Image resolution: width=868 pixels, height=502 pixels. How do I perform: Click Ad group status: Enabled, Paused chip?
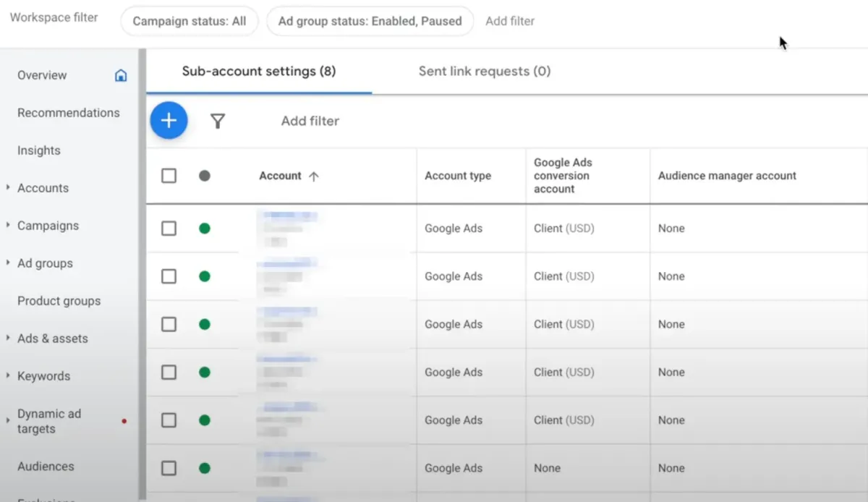pyautogui.click(x=370, y=21)
